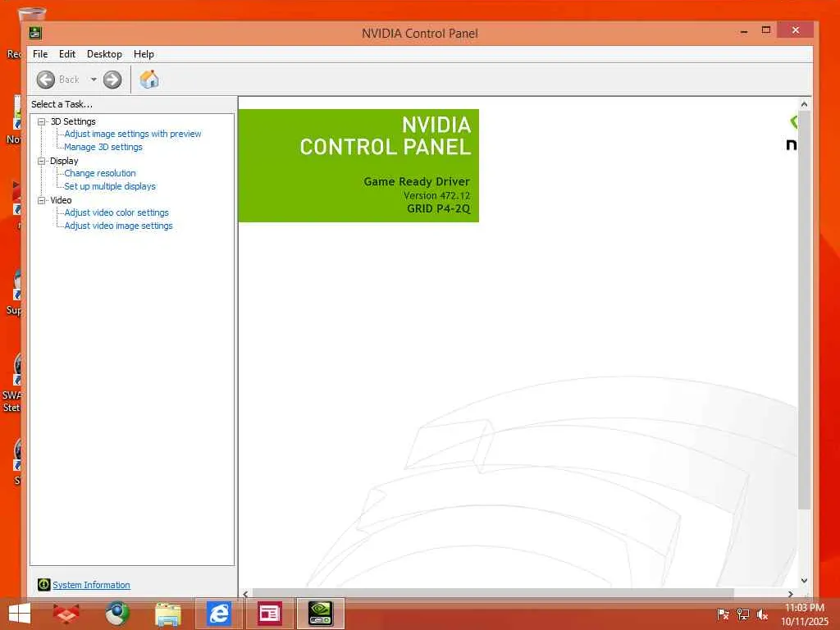This screenshot has width=840, height=630.
Task: Open the File menu
Action: [40, 54]
